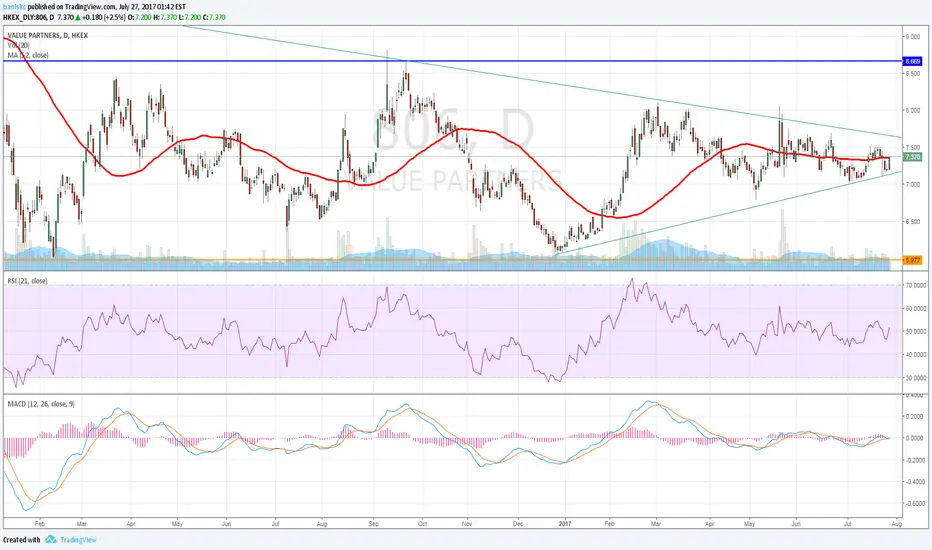Click the MA (52, close) indicator label

click(x=28, y=55)
